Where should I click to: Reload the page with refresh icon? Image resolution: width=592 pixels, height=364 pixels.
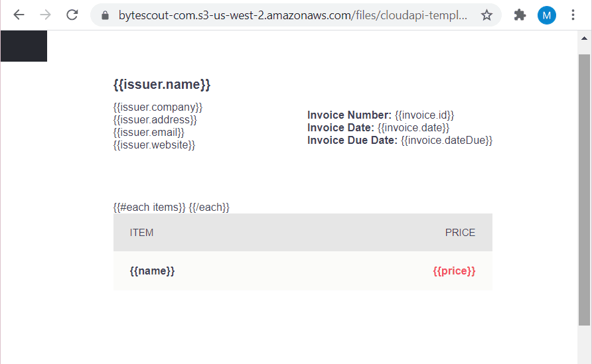[72, 15]
